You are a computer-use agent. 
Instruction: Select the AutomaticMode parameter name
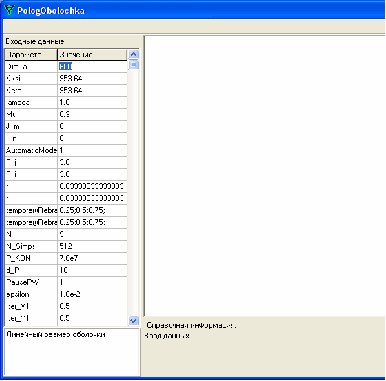31,150
